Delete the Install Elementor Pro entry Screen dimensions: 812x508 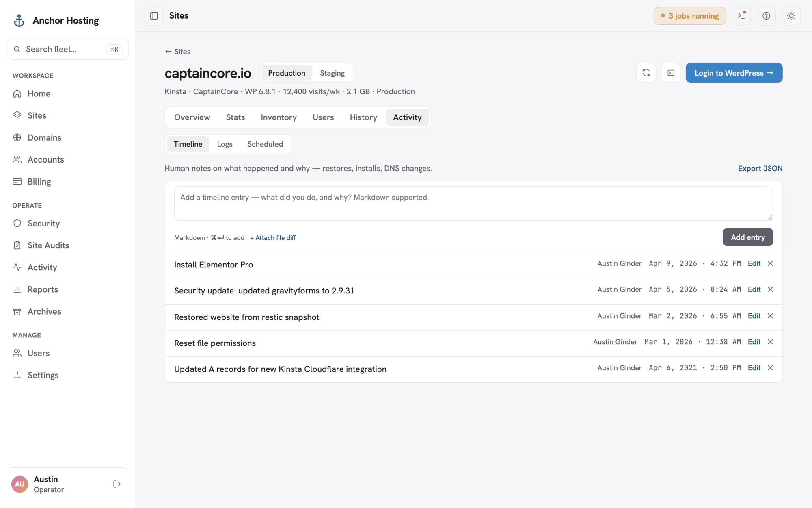point(770,263)
